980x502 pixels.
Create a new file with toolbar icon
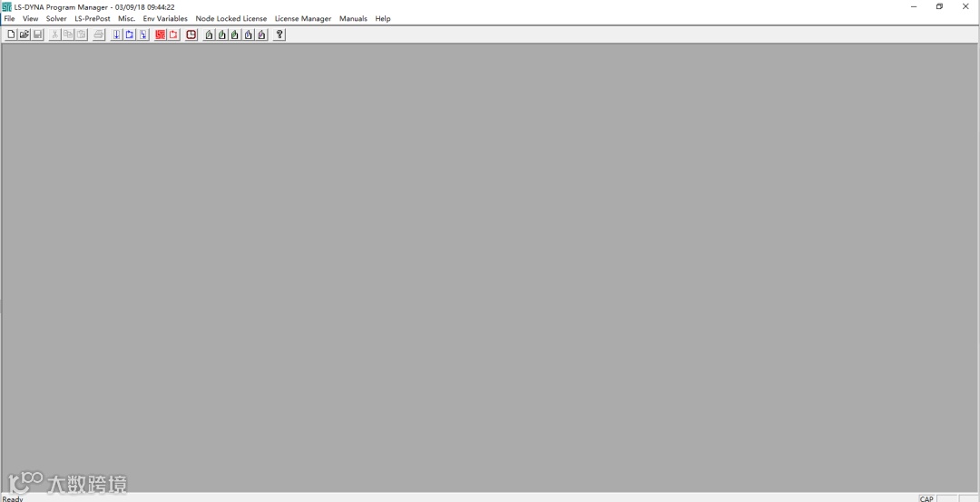point(11,34)
